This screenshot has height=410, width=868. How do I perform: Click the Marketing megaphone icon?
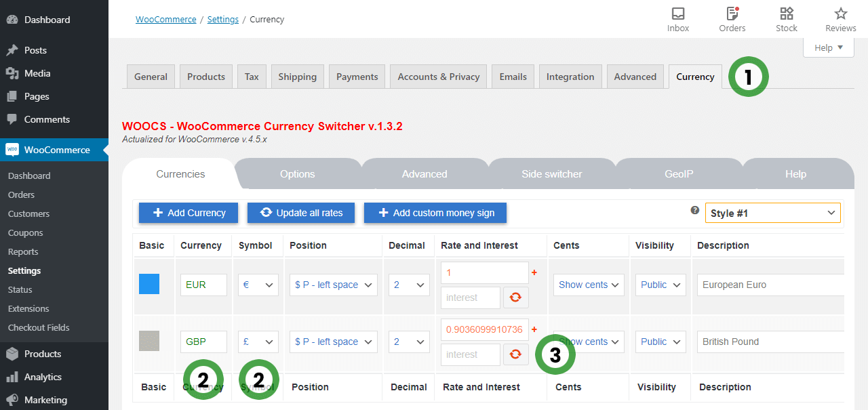[x=12, y=400]
